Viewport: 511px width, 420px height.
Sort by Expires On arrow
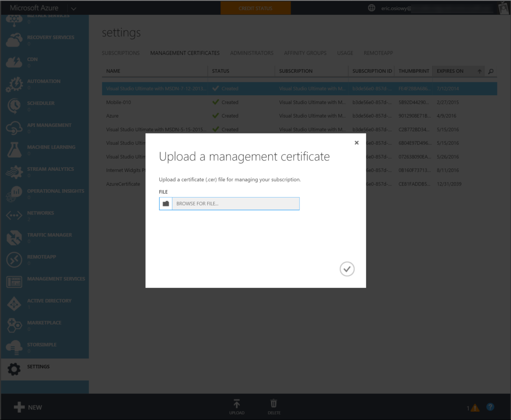(x=479, y=71)
